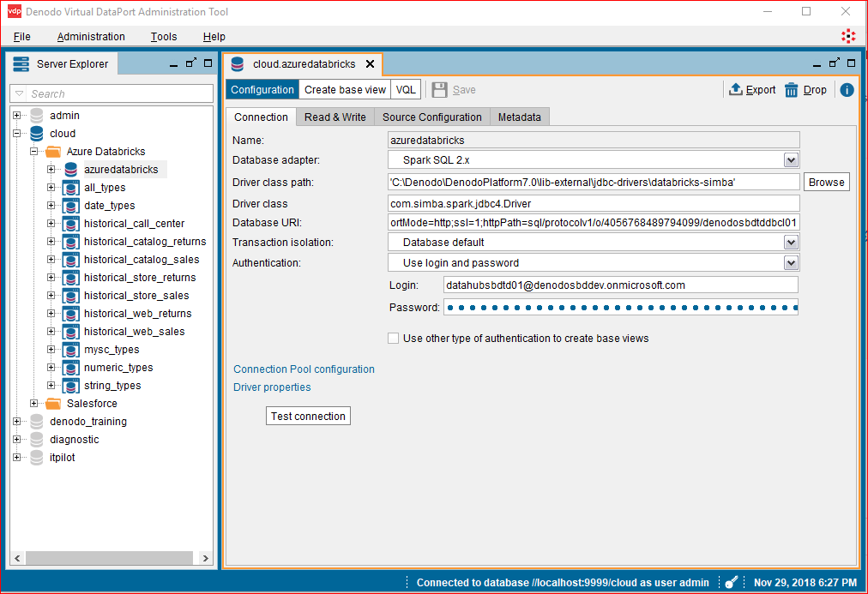
Task: Click the Login input field
Action: (621, 285)
